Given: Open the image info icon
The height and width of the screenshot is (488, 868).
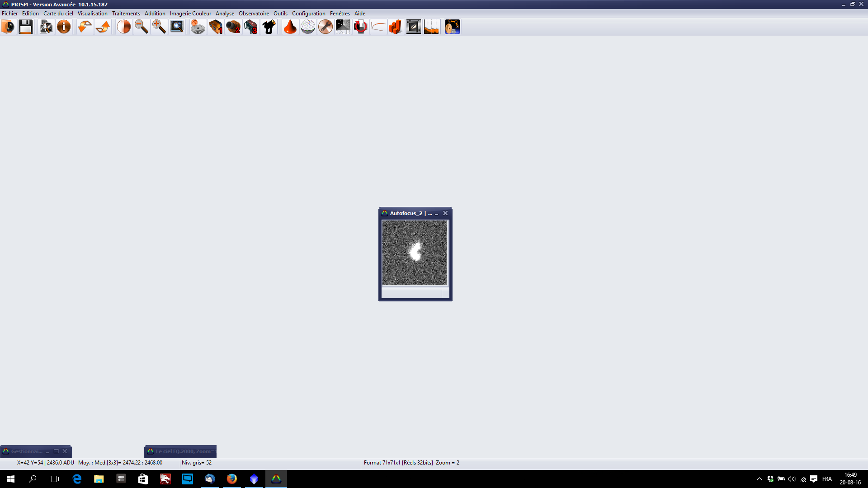Looking at the screenshot, I should (64, 27).
